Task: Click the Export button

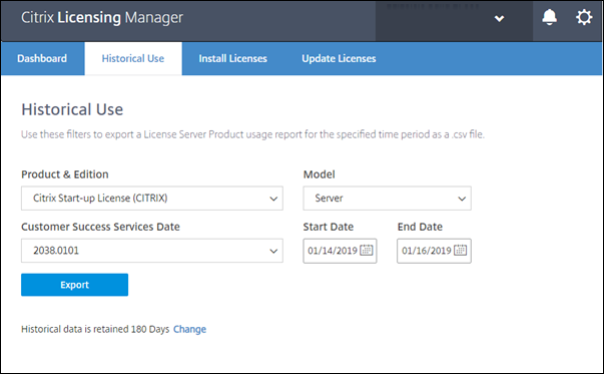Action: tap(75, 285)
